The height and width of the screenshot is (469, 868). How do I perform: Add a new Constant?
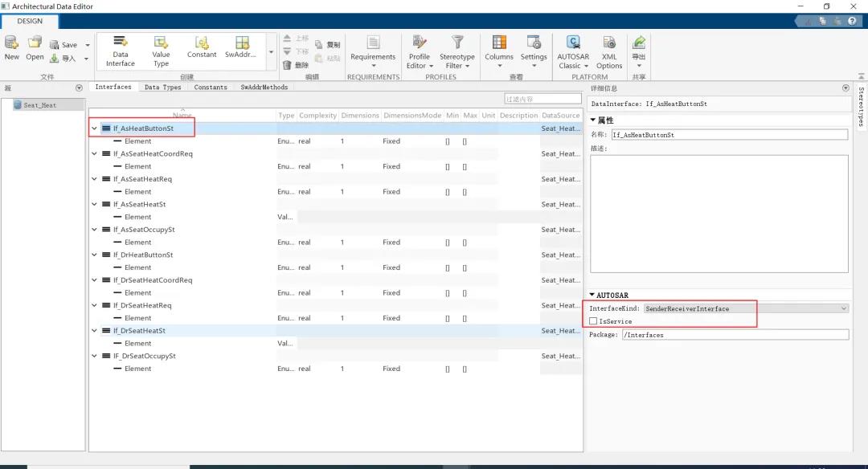tap(202, 47)
